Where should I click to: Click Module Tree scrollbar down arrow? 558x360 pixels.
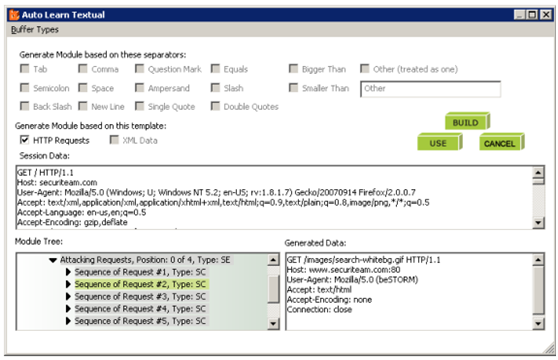pyautogui.click(x=273, y=323)
